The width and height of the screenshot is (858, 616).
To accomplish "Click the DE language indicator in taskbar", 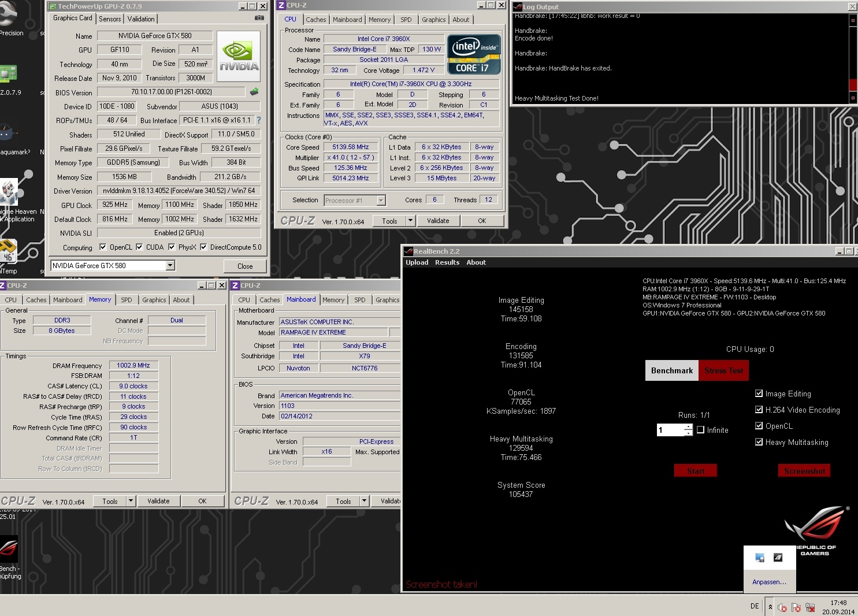I will 755,606.
